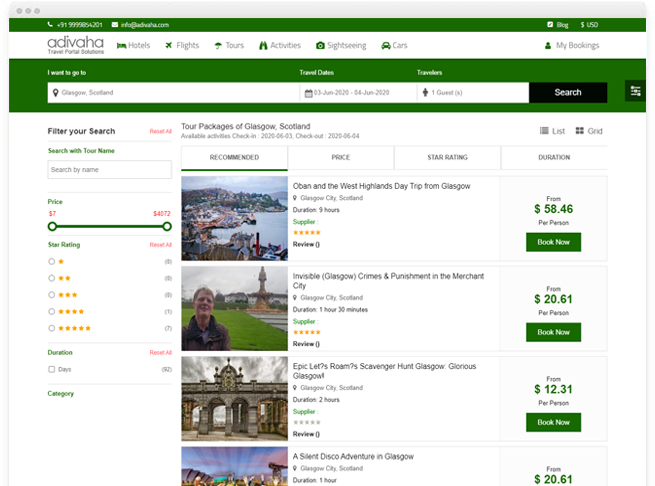
Task: Click the Cars icon in navigation
Action: tap(386, 46)
